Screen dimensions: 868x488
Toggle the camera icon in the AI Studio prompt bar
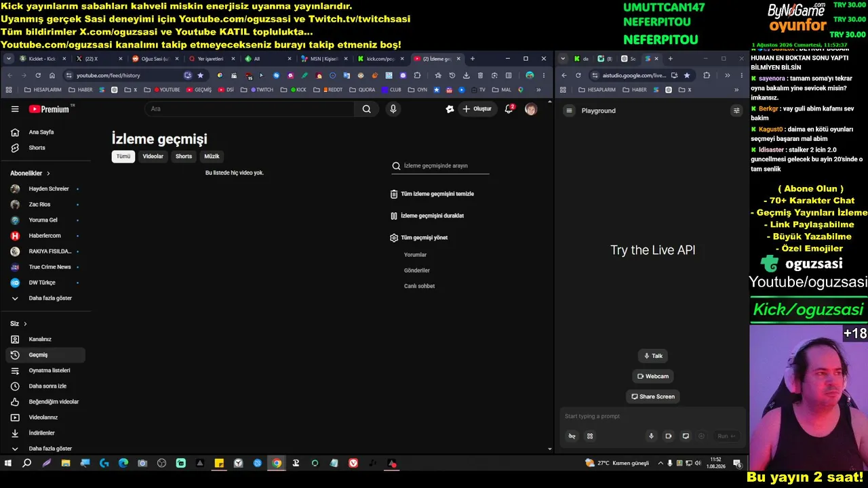click(668, 436)
